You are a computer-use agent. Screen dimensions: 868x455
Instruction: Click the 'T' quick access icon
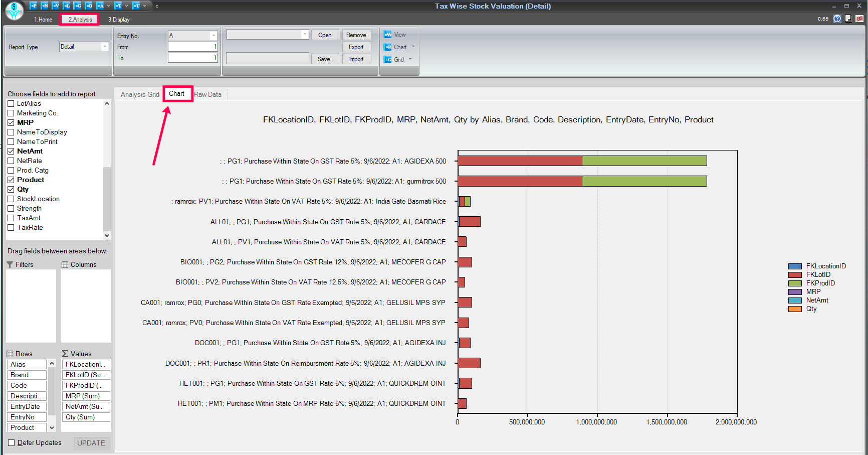pyautogui.click(x=118, y=6)
